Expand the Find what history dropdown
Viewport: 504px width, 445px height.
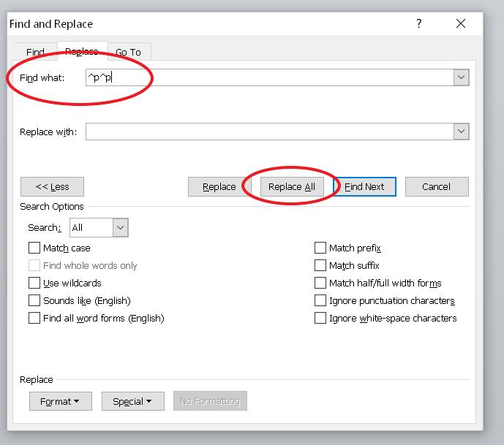pyautogui.click(x=461, y=77)
